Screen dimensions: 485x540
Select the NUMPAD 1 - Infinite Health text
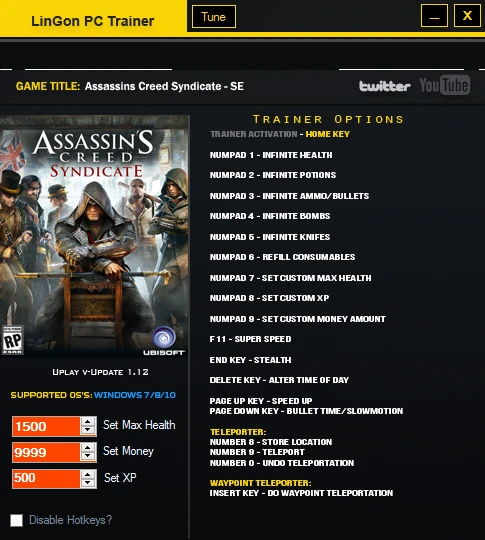tap(271, 155)
